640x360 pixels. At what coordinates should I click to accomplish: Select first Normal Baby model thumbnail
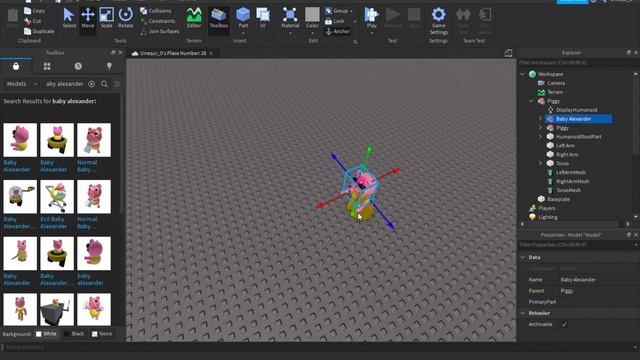tap(93, 140)
